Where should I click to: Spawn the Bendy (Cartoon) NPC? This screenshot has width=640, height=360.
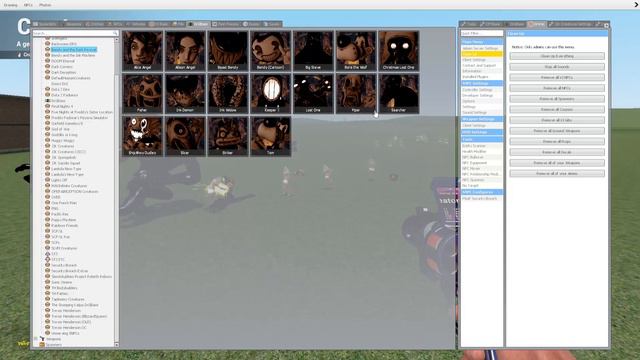click(x=271, y=51)
